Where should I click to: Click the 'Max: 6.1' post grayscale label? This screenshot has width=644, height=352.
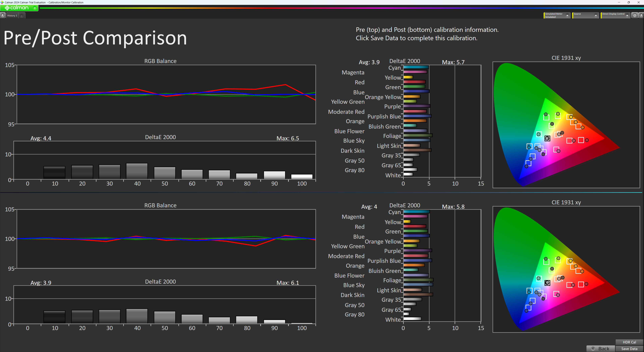click(x=288, y=283)
